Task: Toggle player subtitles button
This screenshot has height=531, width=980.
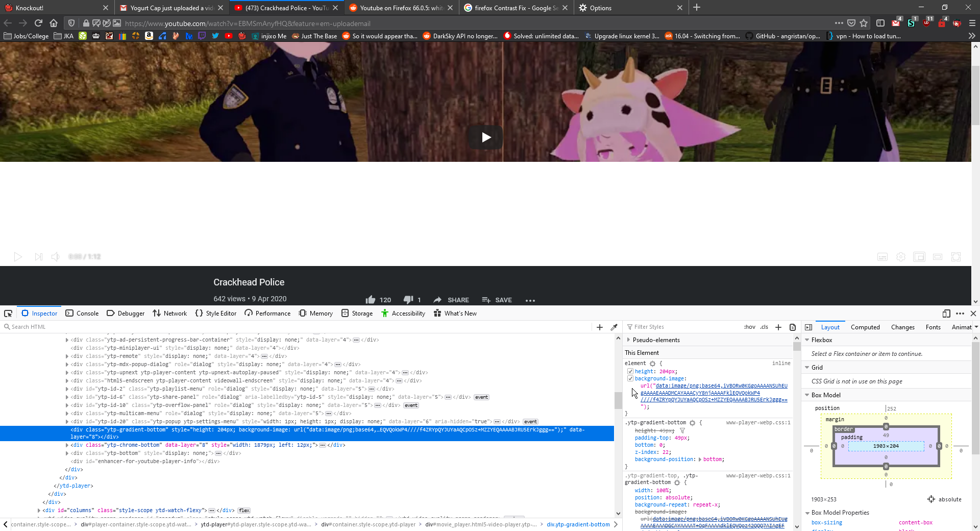Action: click(883, 257)
